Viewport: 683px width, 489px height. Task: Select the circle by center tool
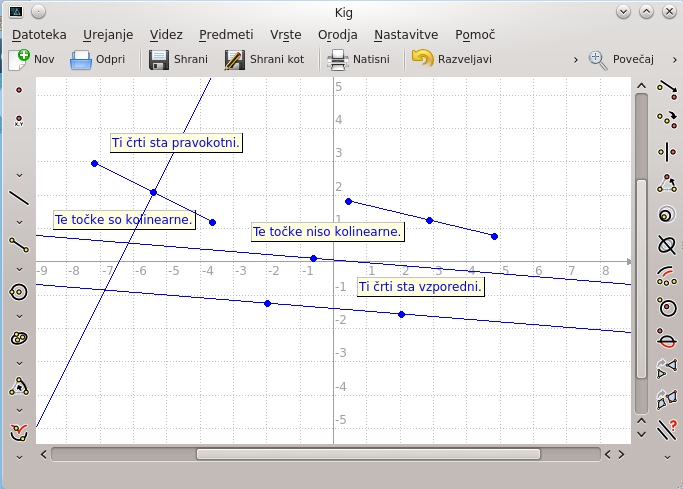click(x=18, y=291)
